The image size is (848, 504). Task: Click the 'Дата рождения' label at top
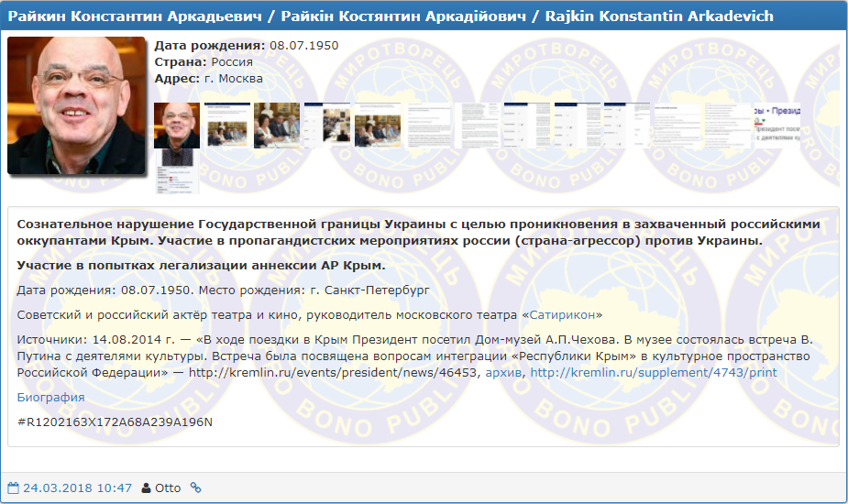(x=209, y=45)
